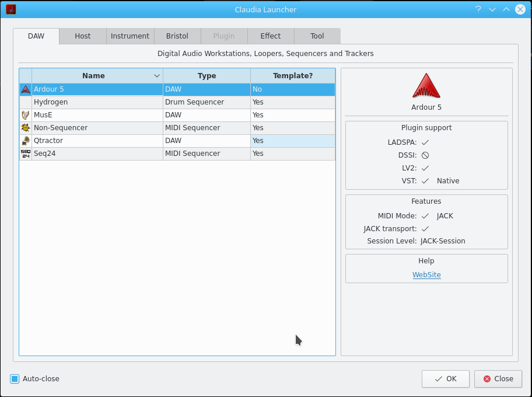Click the JACK transport checkmark icon
The image size is (532, 397).
pyautogui.click(x=425, y=229)
